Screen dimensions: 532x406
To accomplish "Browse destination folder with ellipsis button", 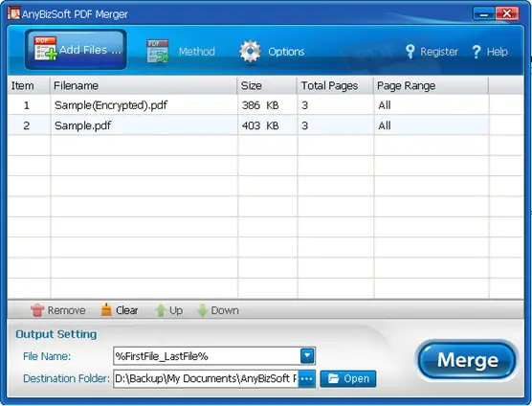I will click(x=307, y=379).
